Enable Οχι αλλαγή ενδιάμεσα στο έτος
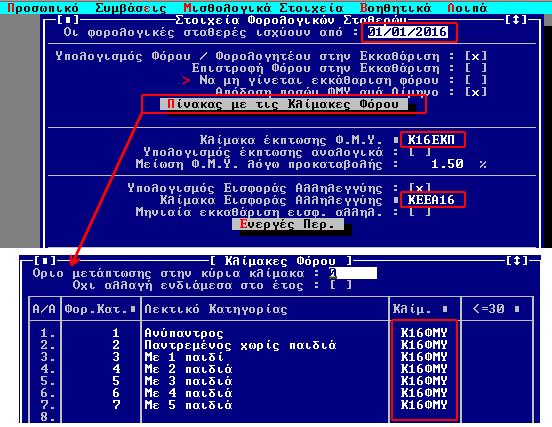The width and height of the screenshot is (552, 427). [x=340, y=285]
